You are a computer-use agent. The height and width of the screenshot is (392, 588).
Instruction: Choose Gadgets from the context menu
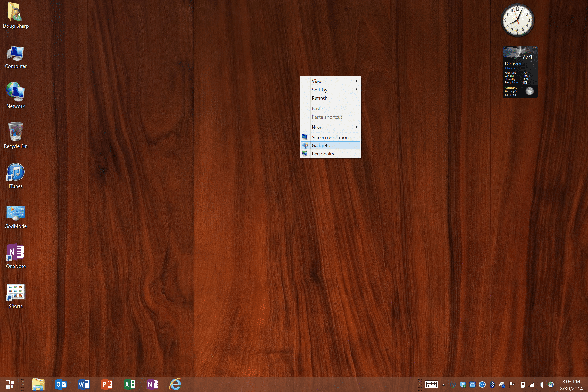(x=330, y=145)
